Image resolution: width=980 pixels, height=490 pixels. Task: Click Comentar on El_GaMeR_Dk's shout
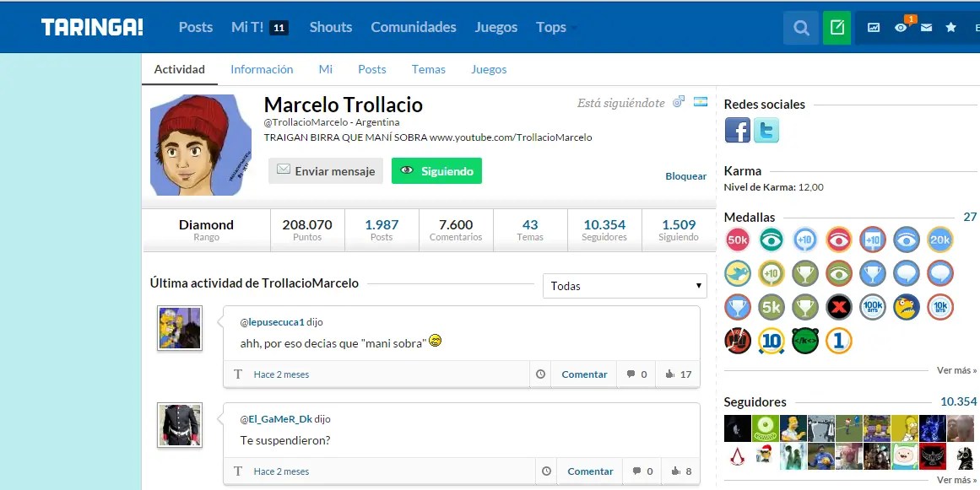(x=590, y=471)
